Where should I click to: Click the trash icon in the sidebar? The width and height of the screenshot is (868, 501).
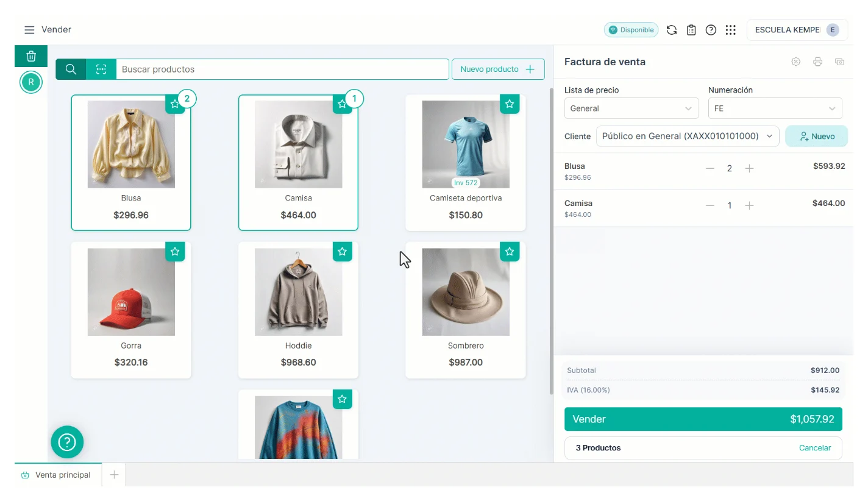click(x=31, y=57)
